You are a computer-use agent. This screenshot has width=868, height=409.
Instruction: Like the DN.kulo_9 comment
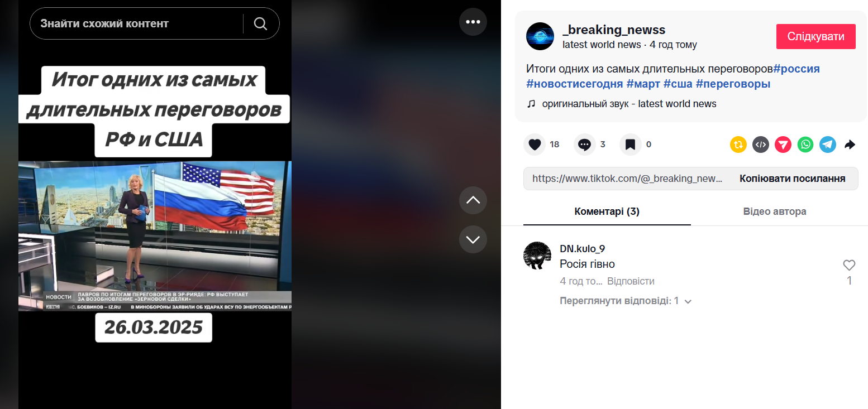[x=849, y=265]
